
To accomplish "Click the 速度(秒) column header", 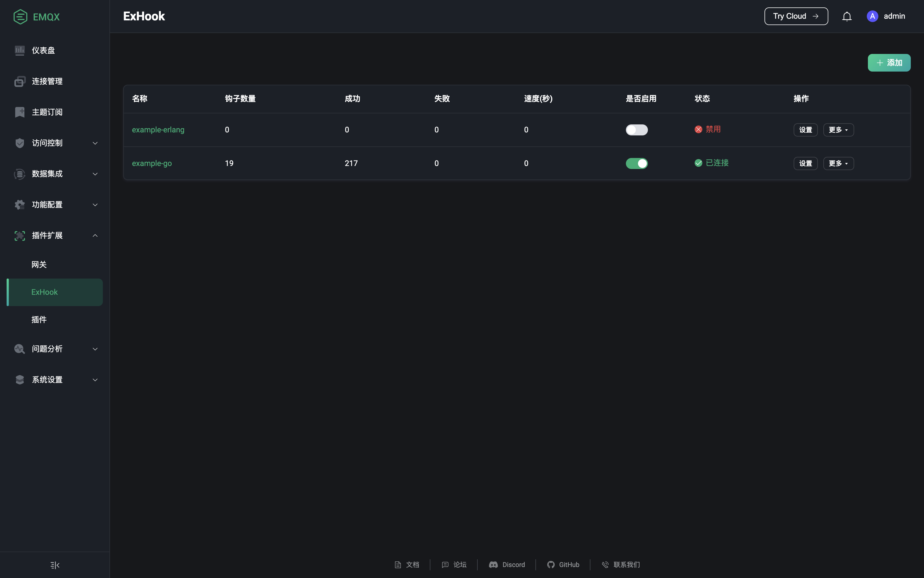I will tap(538, 99).
